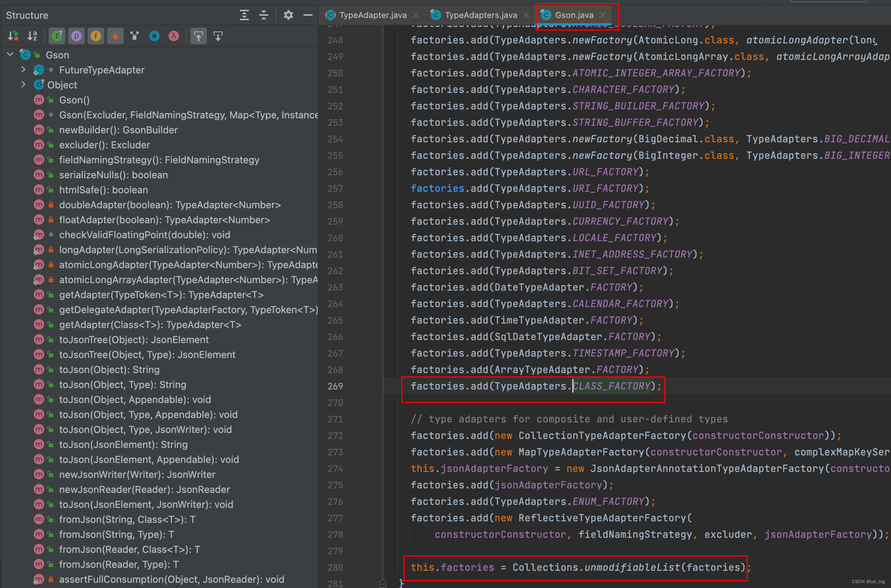The image size is (891, 588).
Task: Select doubleAdapter(boolean) method
Action: click(x=170, y=205)
